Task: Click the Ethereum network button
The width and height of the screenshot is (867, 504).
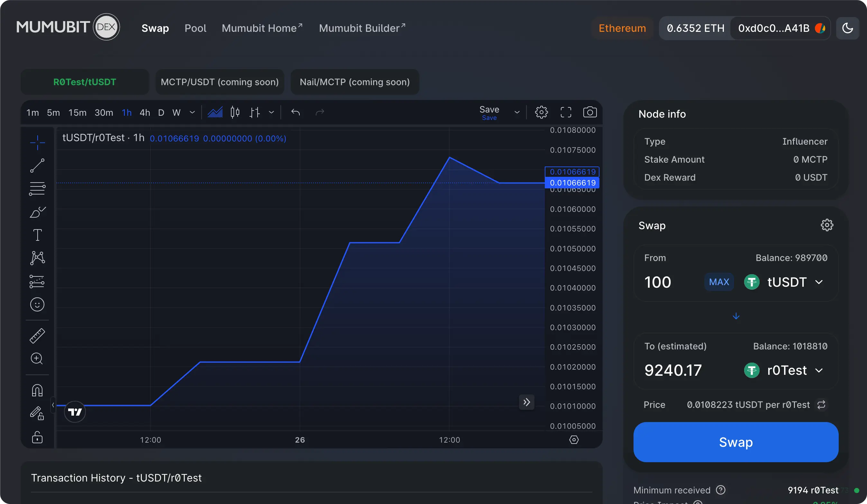Action: (x=622, y=28)
